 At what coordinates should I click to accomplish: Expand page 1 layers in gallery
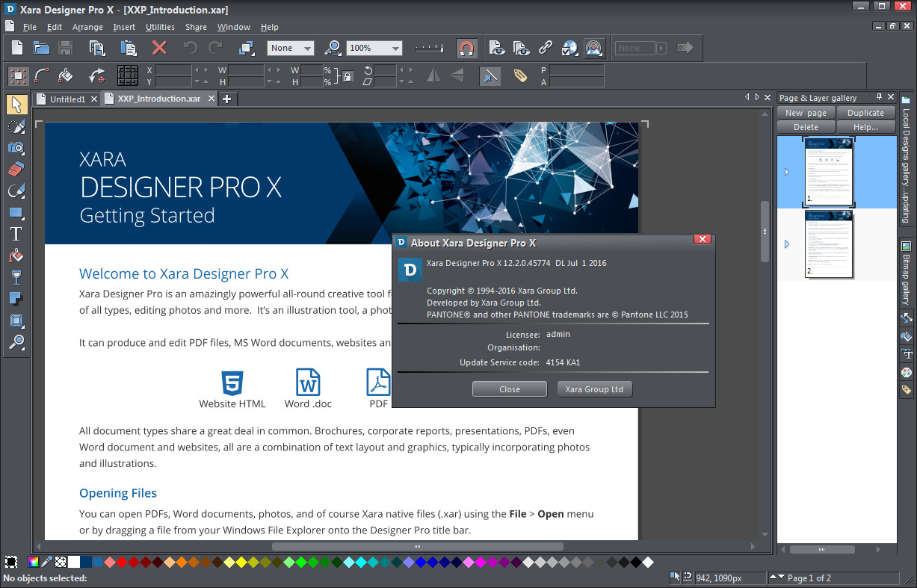pos(786,172)
